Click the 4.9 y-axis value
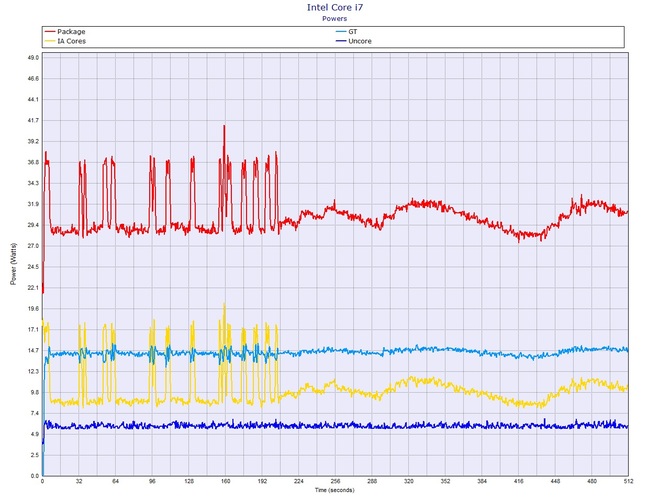The width and height of the screenshot is (670, 502). click(35, 434)
